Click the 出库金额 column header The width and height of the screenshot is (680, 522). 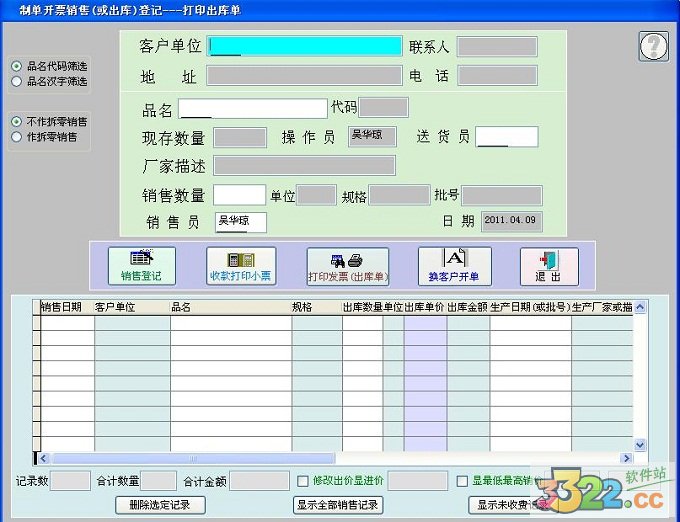[x=468, y=308]
